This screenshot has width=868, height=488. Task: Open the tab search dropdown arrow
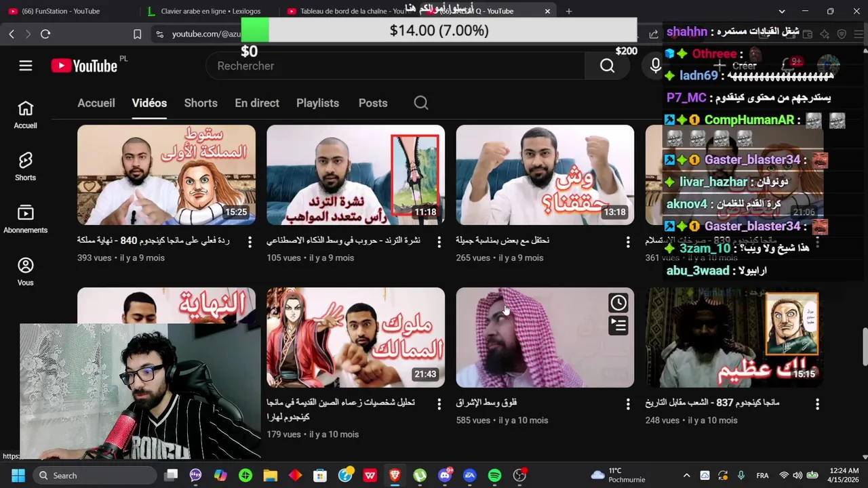coord(782,11)
